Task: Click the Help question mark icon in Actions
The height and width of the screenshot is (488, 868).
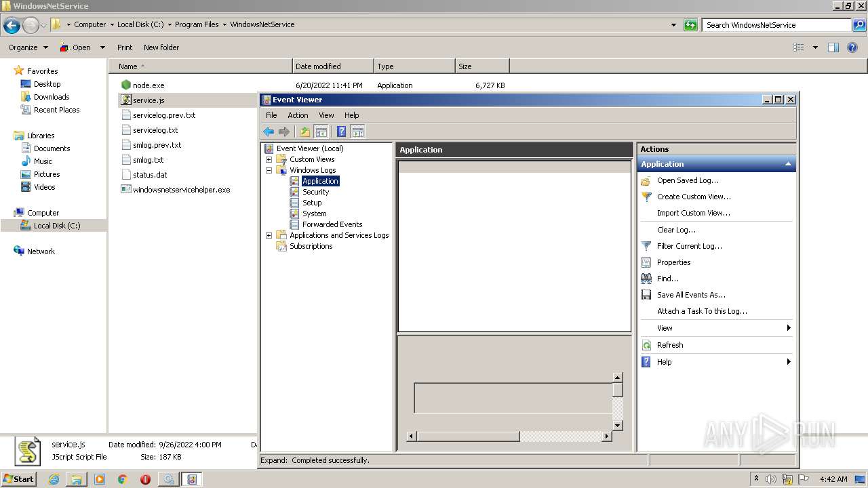Action: 646,362
